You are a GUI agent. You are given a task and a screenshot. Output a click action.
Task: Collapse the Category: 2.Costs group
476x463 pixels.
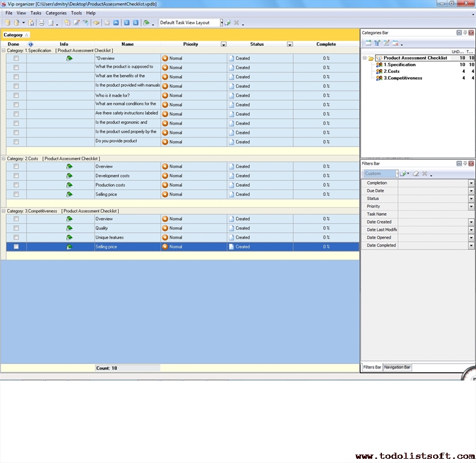[4, 159]
